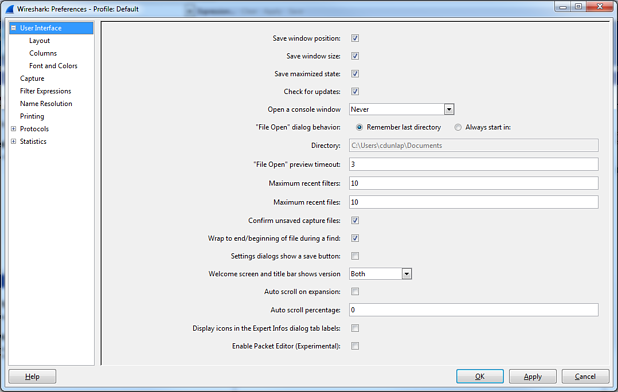Open Font and Colors preferences
This screenshot has height=392, width=618.
[53, 66]
